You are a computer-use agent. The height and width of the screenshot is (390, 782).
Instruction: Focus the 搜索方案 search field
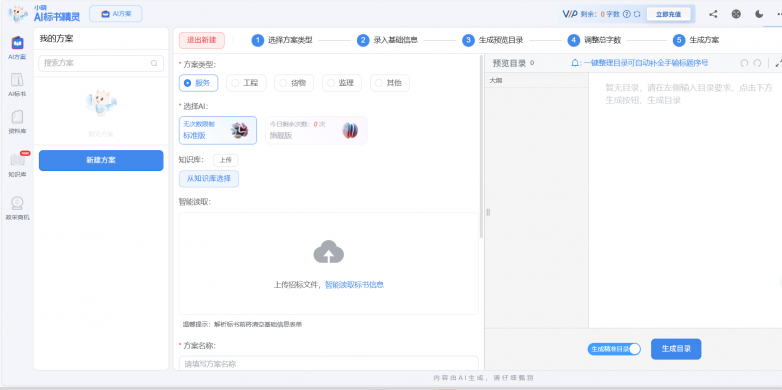(x=101, y=63)
